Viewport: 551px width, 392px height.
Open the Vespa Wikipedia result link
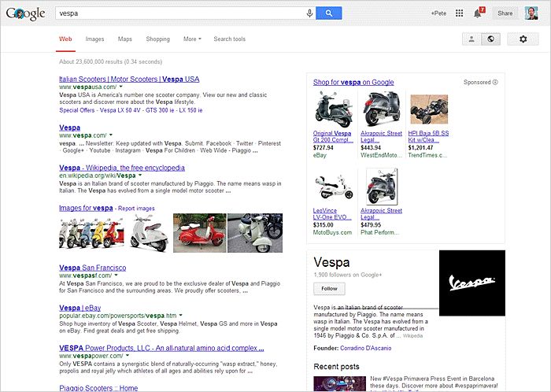pos(122,168)
